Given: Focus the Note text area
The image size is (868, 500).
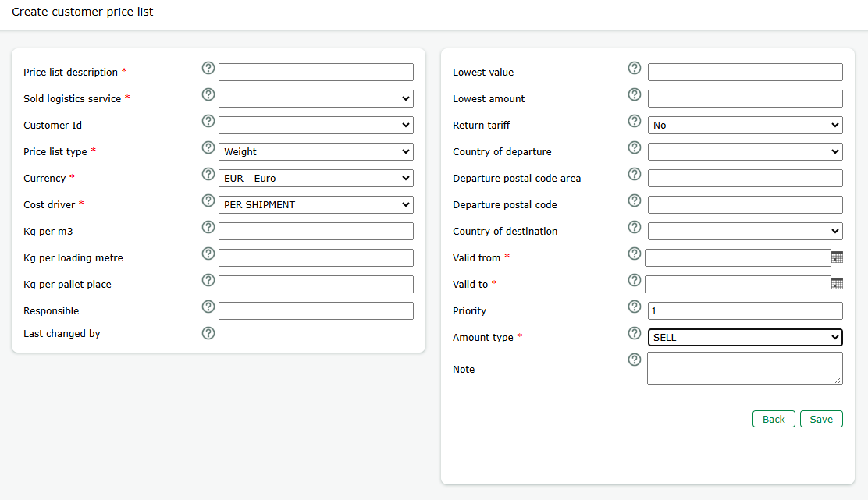Looking at the screenshot, I should coord(745,368).
